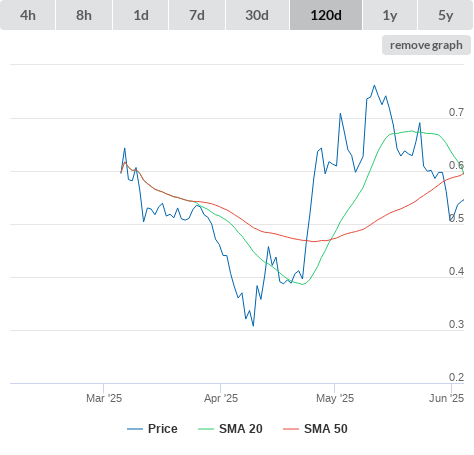Click the blue price line's lowest point in April
Screen dimensions: 474x455
[x=253, y=325]
